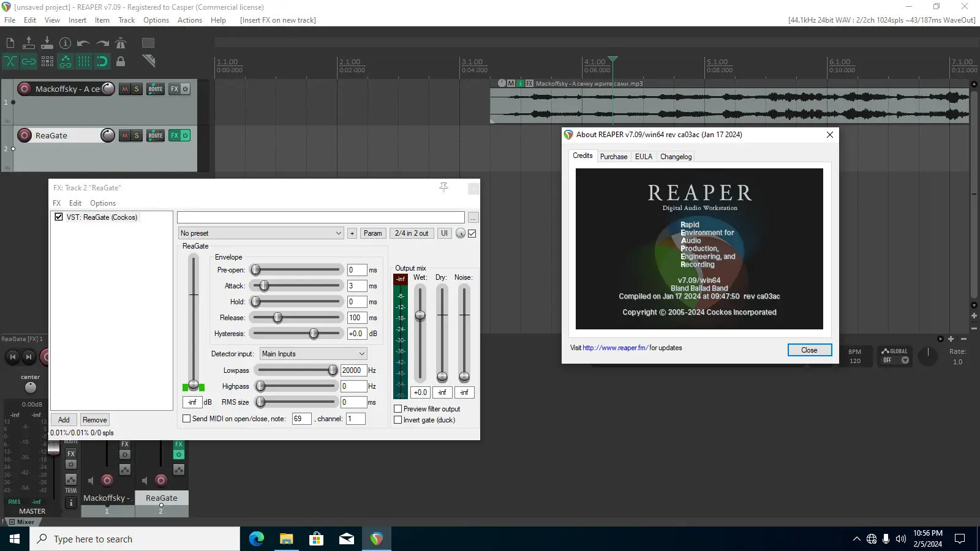Screen dimensions: 980x551
Task: Switch to the Changelog tab
Action: pos(676,157)
